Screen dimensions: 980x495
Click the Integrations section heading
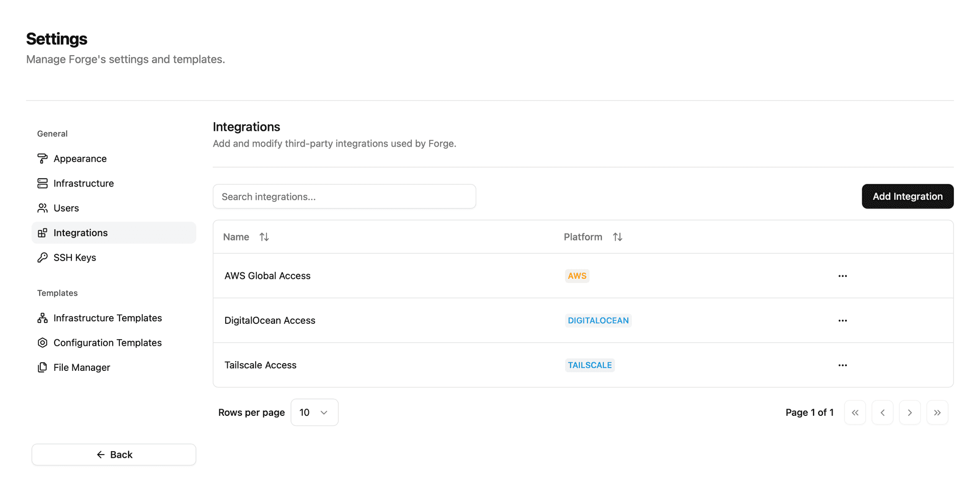click(247, 127)
